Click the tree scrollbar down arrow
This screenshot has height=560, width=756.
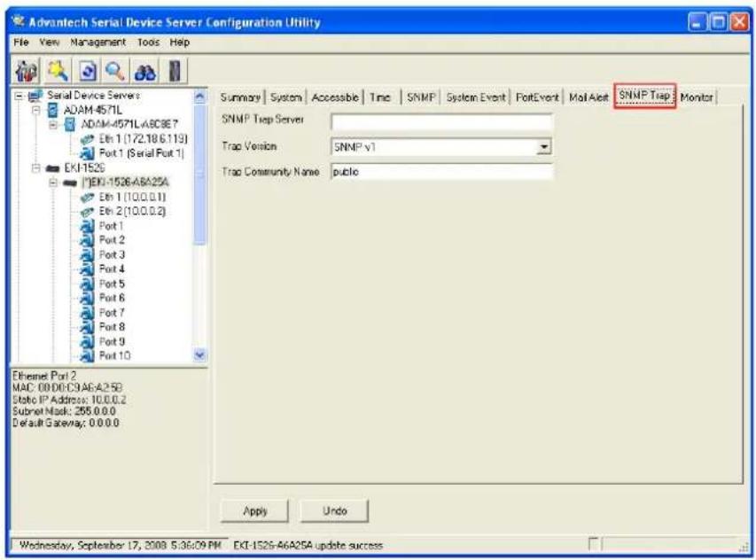tap(199, 355)
